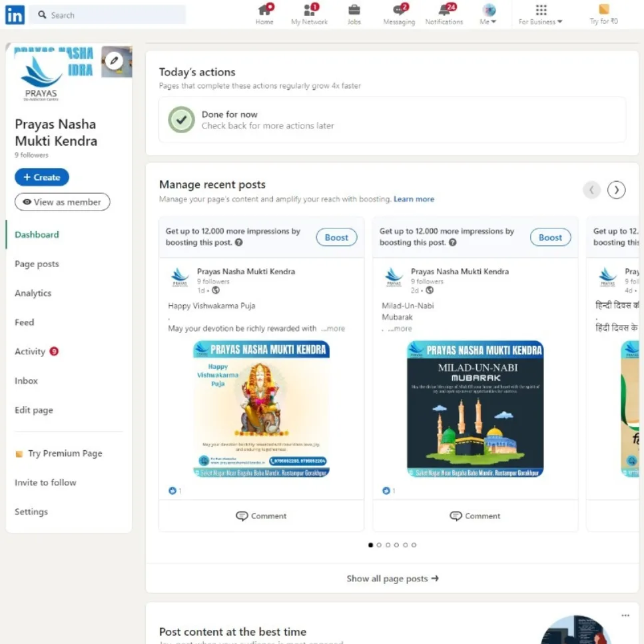Click the 9 followers text under page name
644x644 pixels.
click(x=31, y=155)
